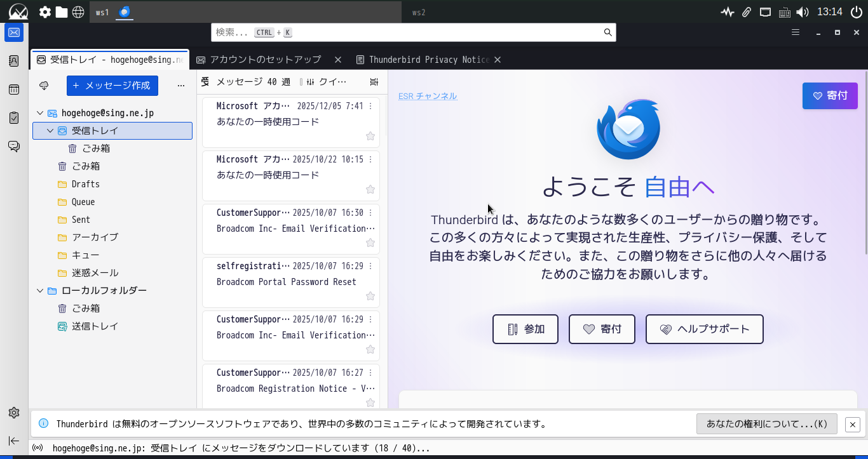Screen dimensions: 868x459
Task: Open folder pane more options (…)
Action: (181, 86)
